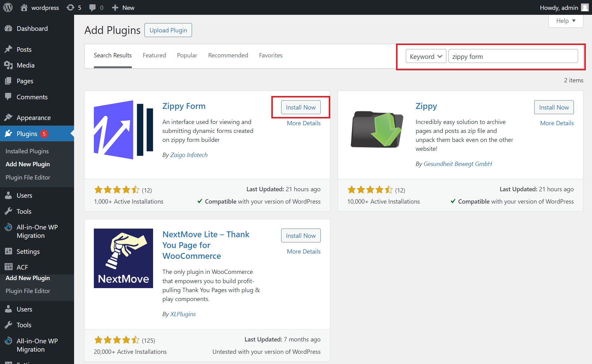Expand the Help panel dropdown
592x364 pixels.
pos(565,21)
